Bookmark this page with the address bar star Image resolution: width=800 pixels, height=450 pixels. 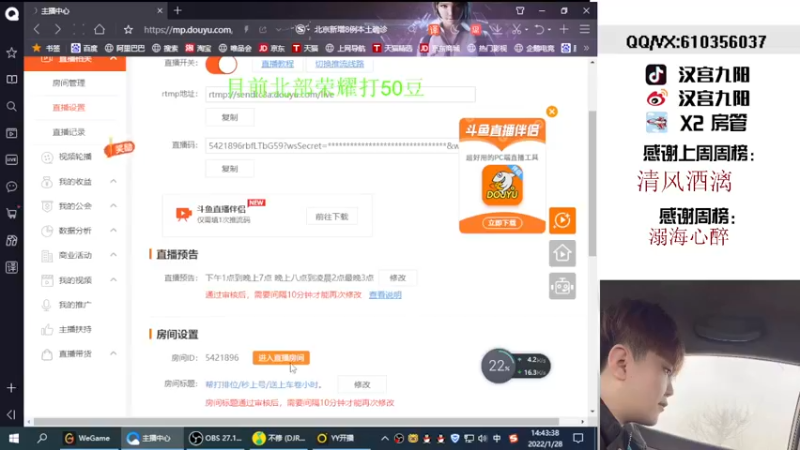tap(128, 30)
